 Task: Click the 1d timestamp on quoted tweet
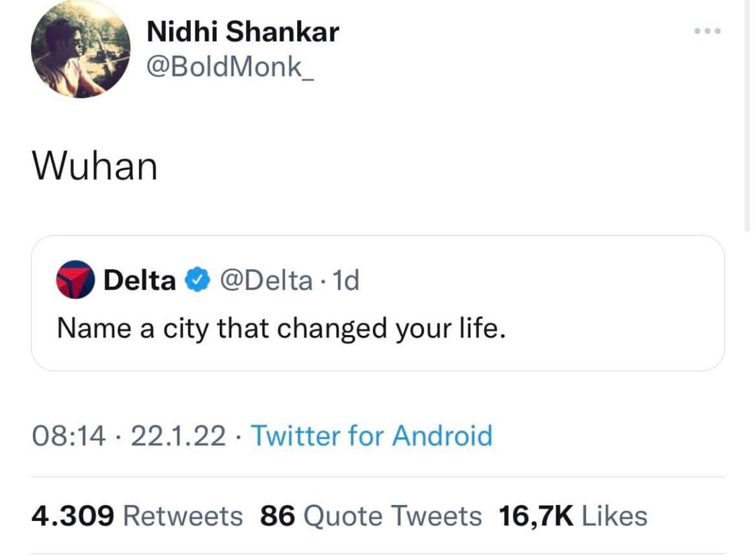(346, 280)
